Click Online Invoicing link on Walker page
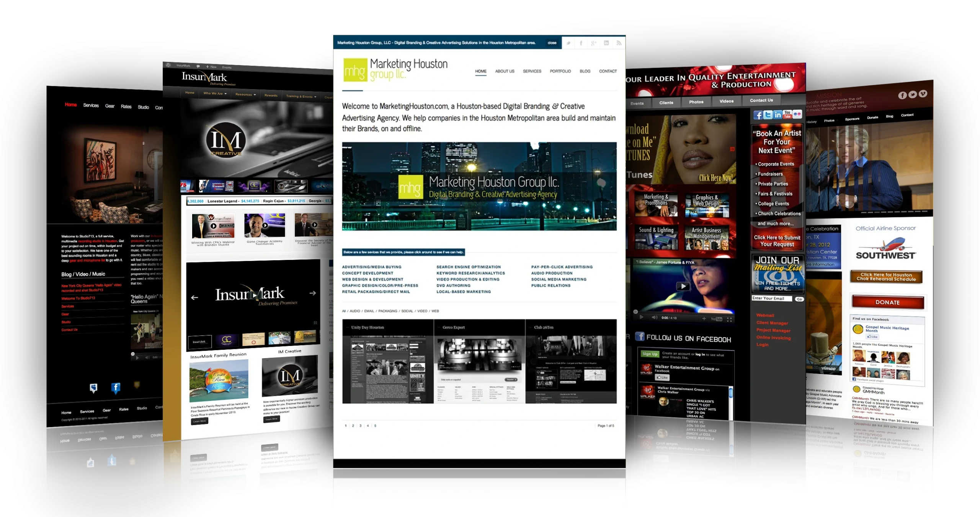Viewport: 980px width, 517px height. click(x=773, y=338)
